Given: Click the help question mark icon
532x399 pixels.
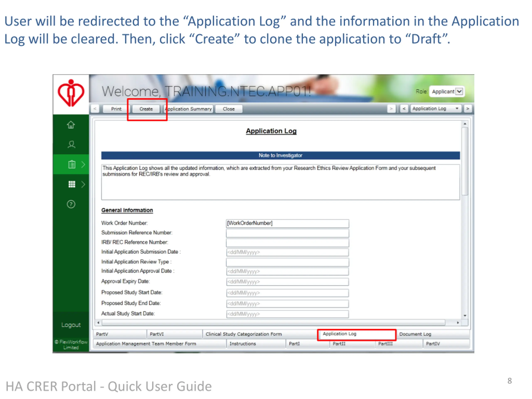Looking at the screenshot, I should tap(71, 204).
